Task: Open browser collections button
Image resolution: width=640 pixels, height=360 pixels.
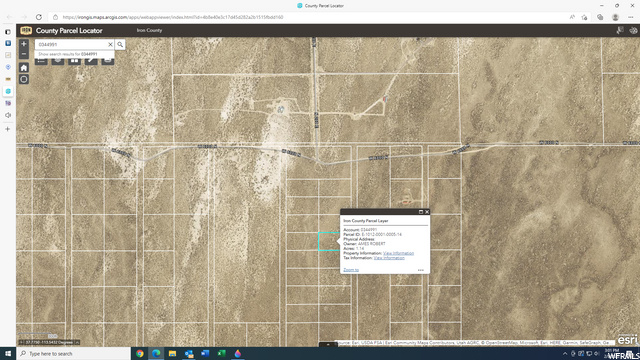Action: tap(600, 17)
